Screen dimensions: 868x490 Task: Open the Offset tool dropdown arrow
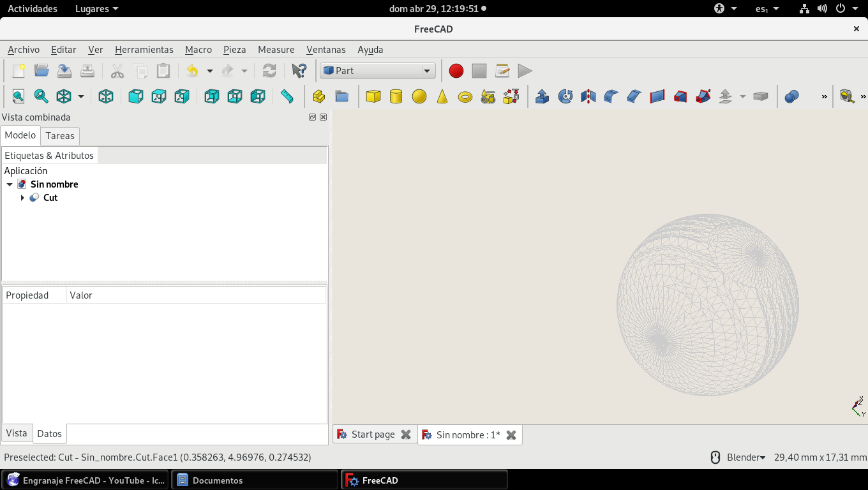[x=743, y=96]
